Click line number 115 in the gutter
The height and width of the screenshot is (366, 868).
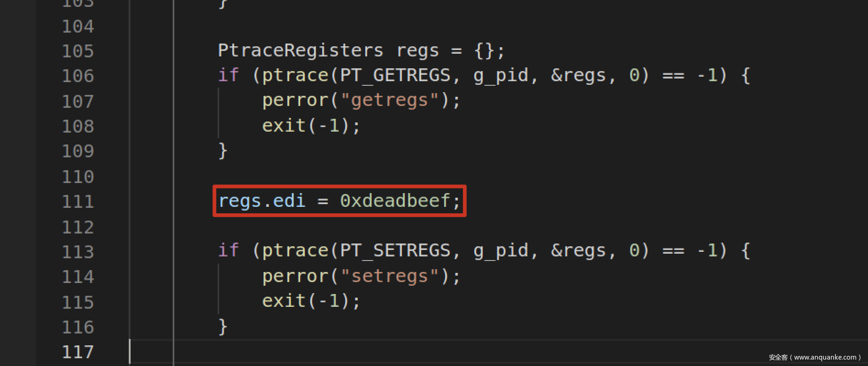coord(78,302)
